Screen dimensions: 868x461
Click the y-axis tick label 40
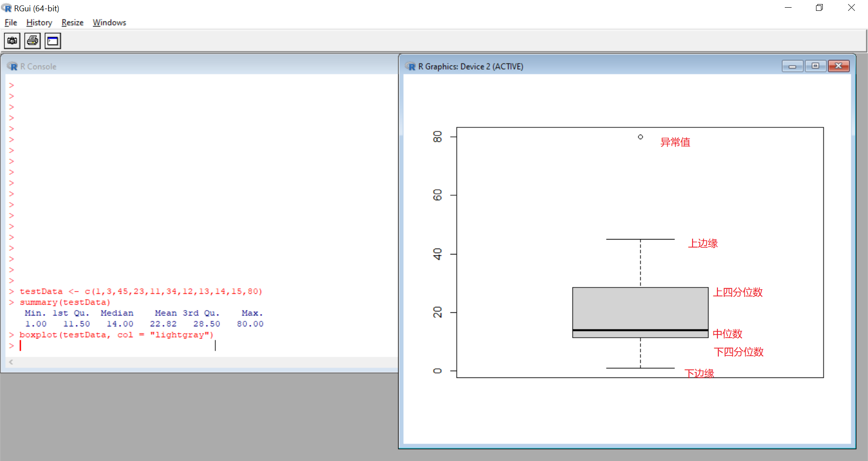[x=437, y=254]
